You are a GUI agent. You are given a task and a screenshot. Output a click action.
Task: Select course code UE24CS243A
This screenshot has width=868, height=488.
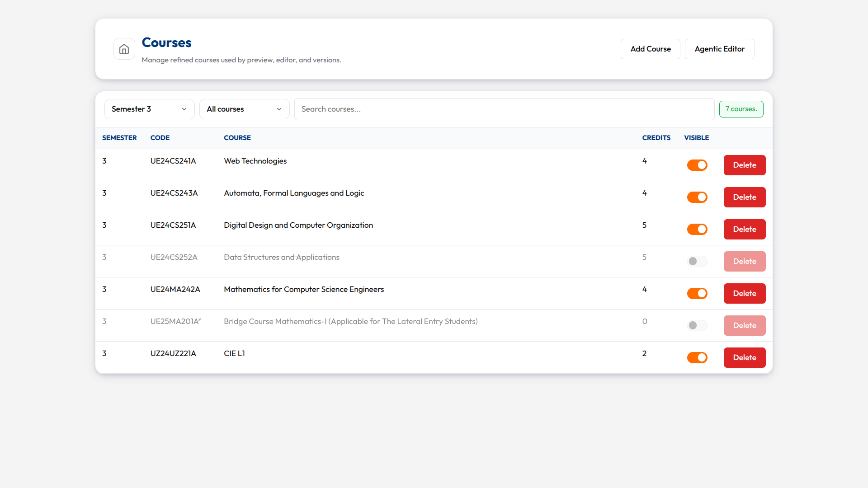[x=174, y=193]
